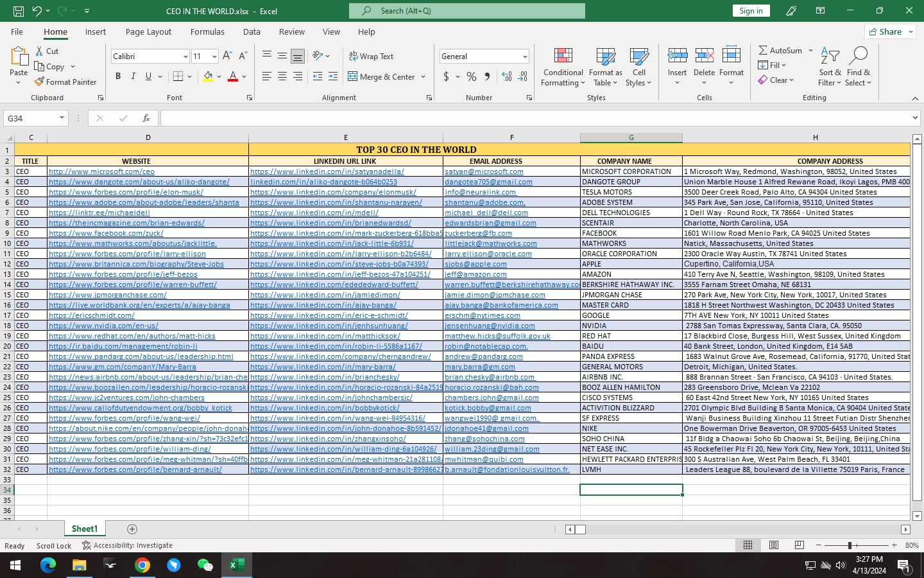Click the Sign in button
The image size is (924, 578).
point(751,10)
